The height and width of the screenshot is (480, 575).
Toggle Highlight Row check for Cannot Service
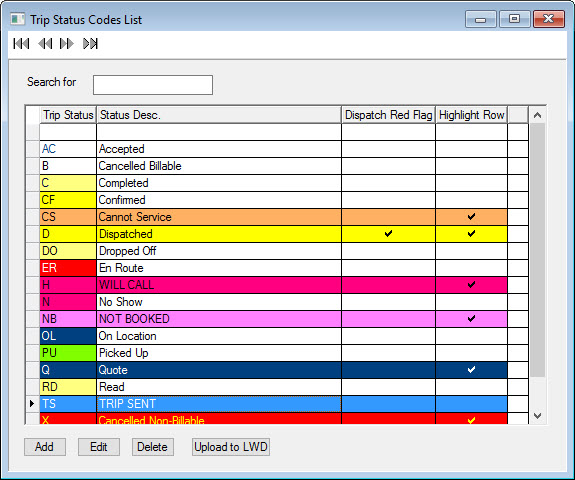coord(471,217)
